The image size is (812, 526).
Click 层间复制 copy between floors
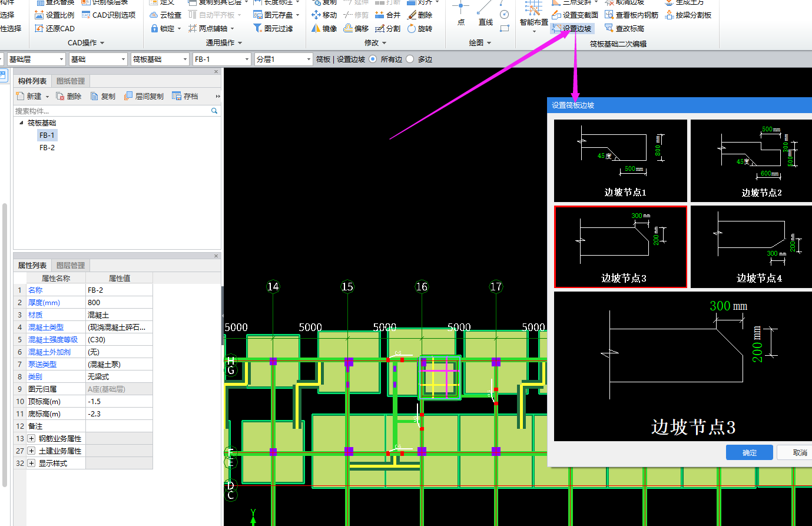(x=144, y=96)
